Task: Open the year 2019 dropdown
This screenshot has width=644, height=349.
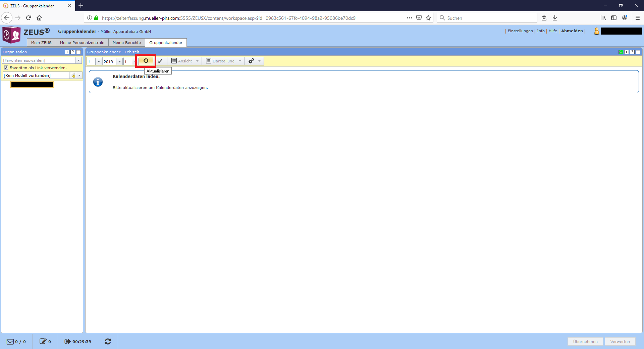Action: point(119,62)
